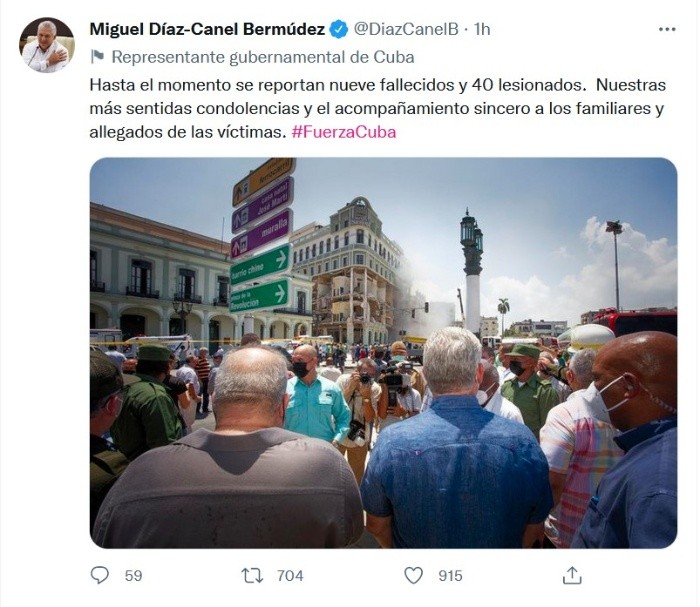700x607 pixels.
Task: Click the retweet arrows icon
Action: click(x=252, y=575)
